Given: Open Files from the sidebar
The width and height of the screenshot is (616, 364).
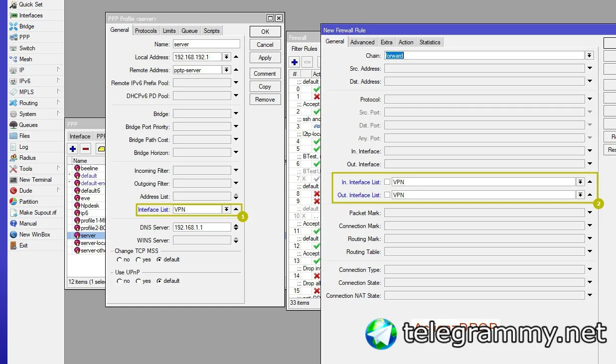Looking at the screenshot, I should [24, 136].
